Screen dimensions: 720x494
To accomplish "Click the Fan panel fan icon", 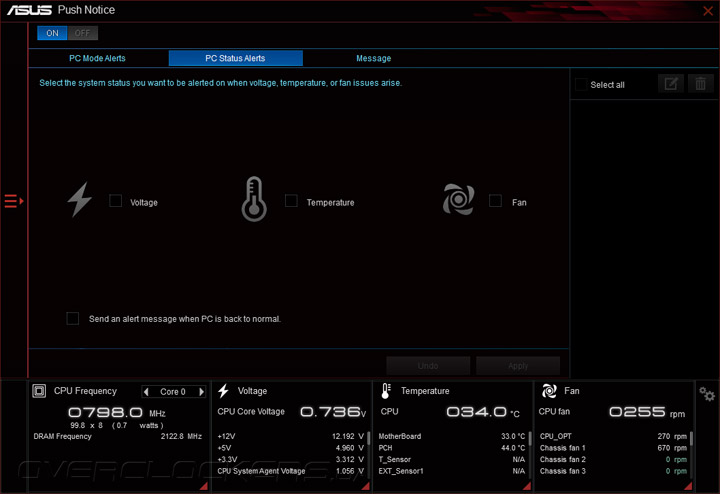I will pos(549,391).
